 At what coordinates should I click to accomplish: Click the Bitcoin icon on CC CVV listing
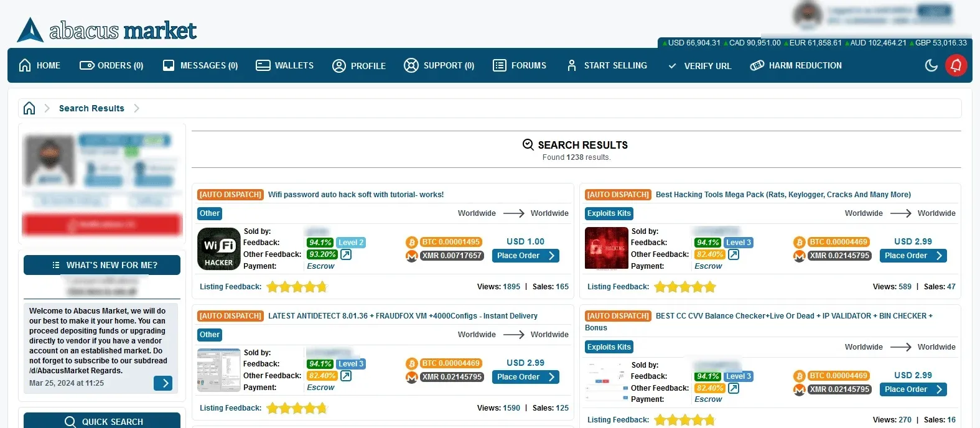point(799,376)
